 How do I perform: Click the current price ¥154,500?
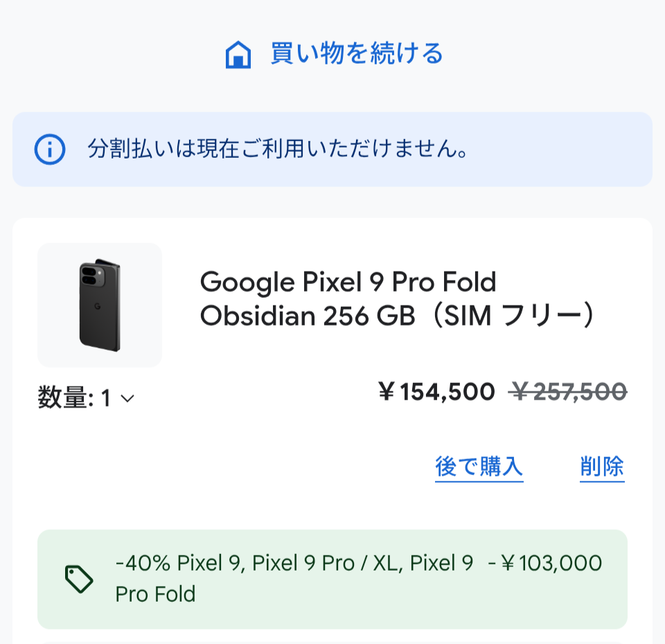[x=436, y=391]
